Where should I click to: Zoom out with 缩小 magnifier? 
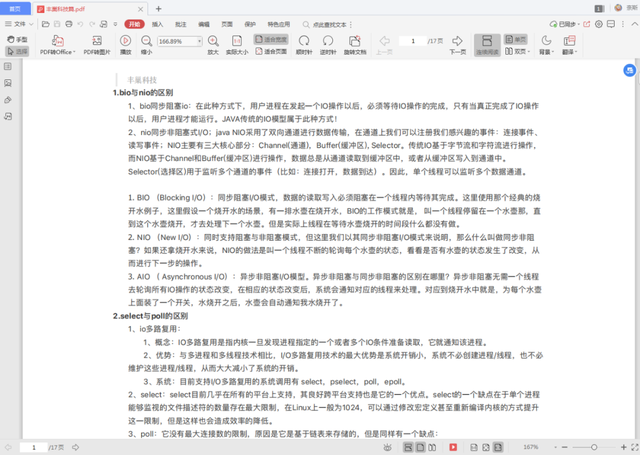(x=146, y=45)
